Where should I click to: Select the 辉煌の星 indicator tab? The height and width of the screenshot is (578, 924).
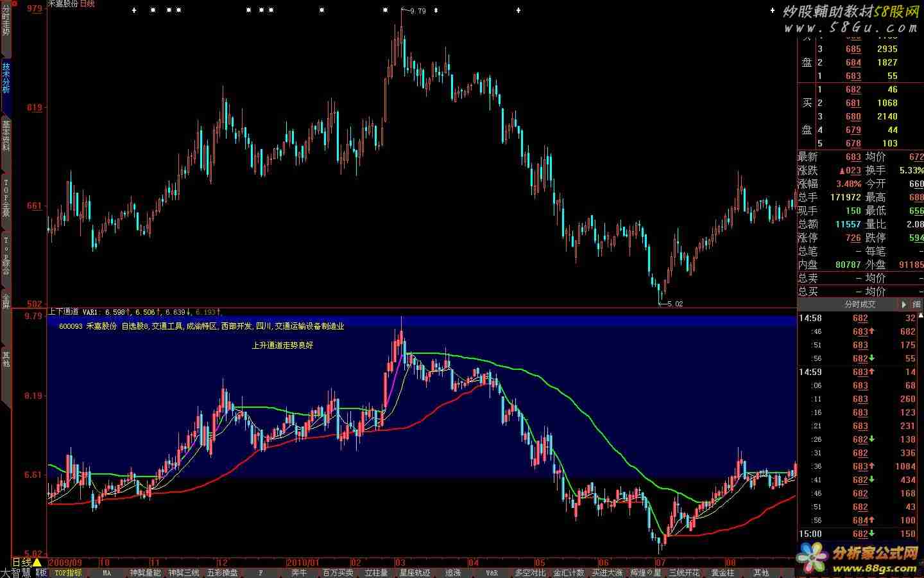[x=646, y=573]
